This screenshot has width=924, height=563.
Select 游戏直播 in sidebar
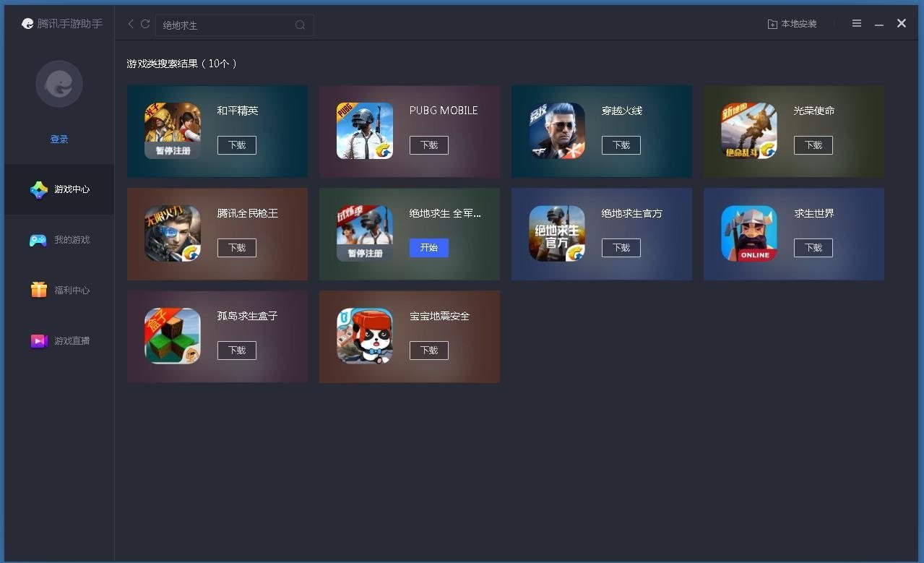(x=59, y=341)
